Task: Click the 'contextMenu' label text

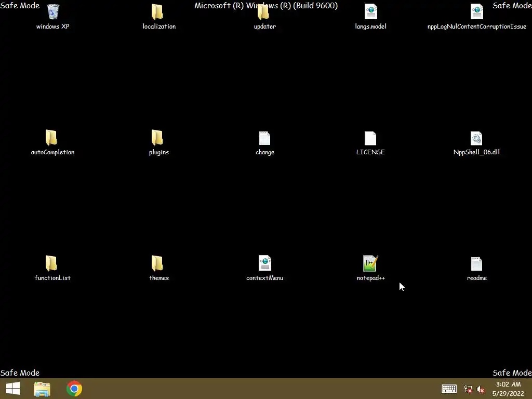Action: click(264, 278)
